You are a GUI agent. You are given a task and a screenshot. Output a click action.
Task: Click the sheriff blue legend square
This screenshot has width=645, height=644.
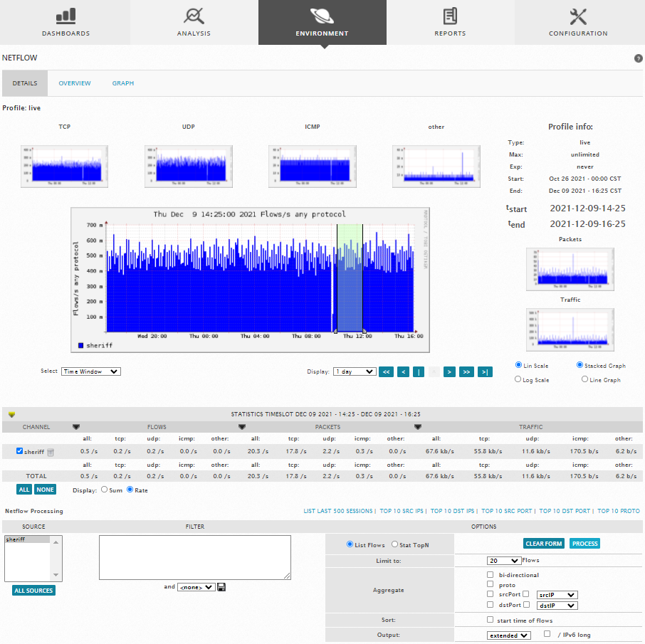[x=80, y=345]
